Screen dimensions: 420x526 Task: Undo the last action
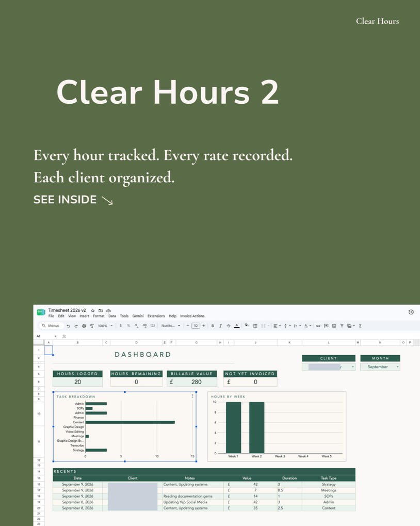click(x=69, y=326)
